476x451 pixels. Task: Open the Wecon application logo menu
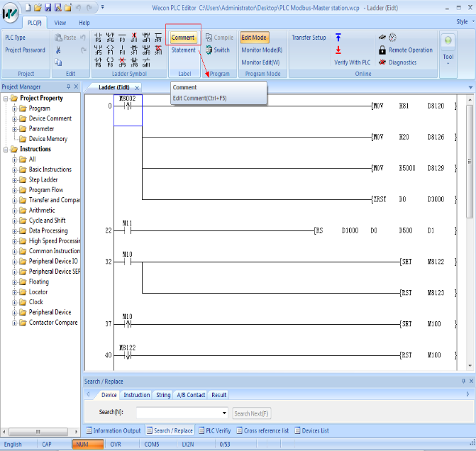[x=10, y=13]
